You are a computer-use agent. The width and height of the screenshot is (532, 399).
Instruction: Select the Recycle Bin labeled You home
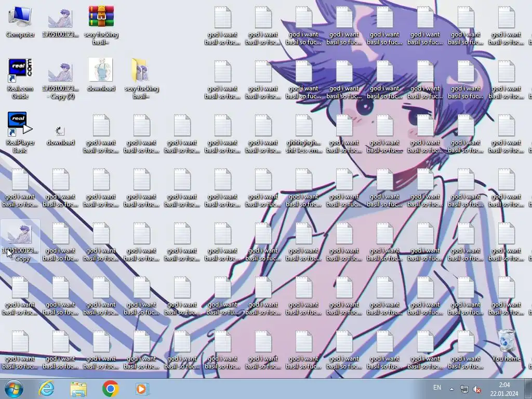coord(506,345)
